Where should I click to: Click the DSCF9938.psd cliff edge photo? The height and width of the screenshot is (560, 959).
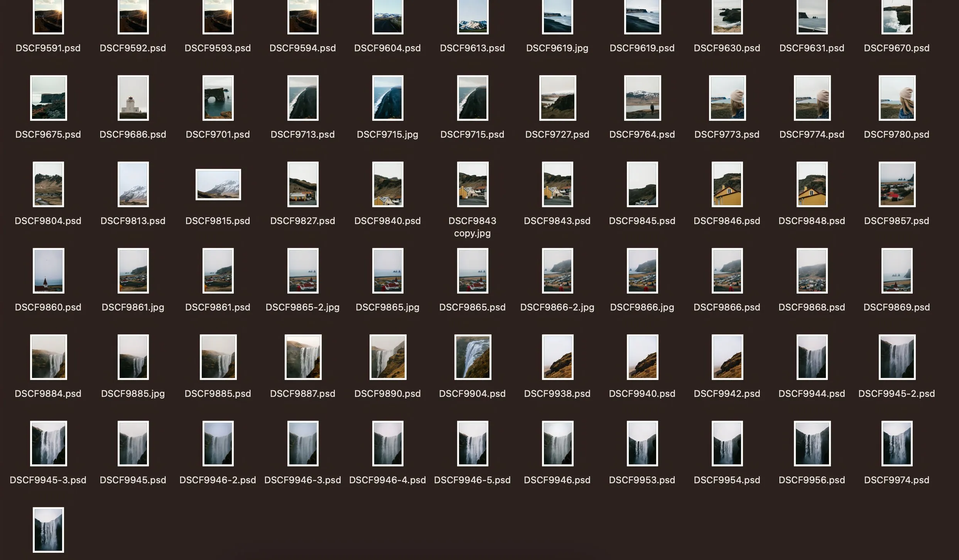click(557, 358)
